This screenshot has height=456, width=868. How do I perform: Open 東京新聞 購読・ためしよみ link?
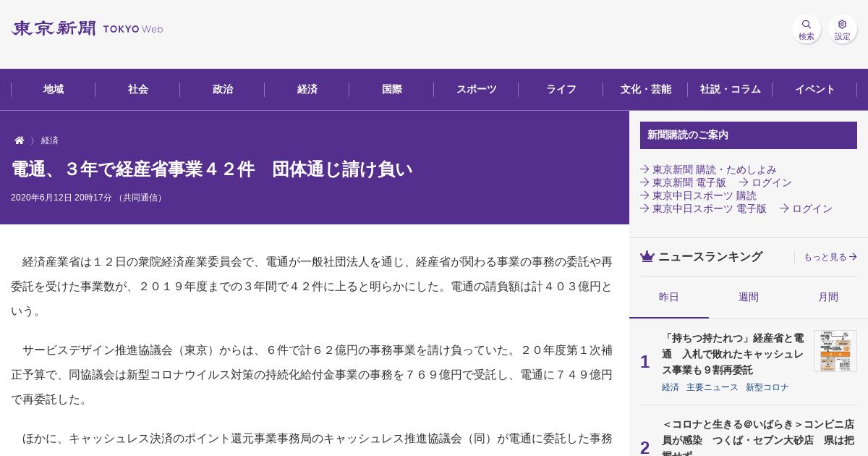[x=708, y=169]
